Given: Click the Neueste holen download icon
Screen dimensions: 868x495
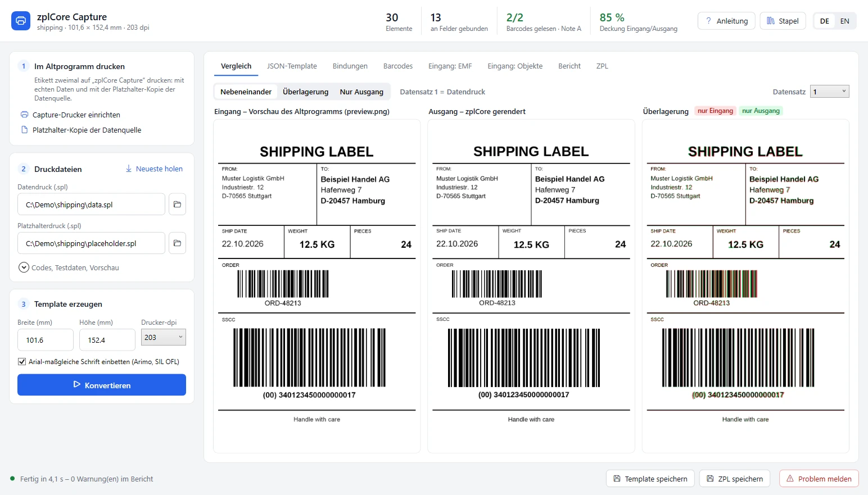Looking at the screenshot, I should coord(129,169).
